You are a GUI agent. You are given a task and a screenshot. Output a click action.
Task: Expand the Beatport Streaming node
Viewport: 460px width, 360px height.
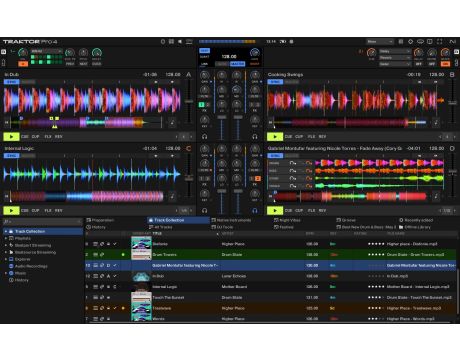click(6, 245)
